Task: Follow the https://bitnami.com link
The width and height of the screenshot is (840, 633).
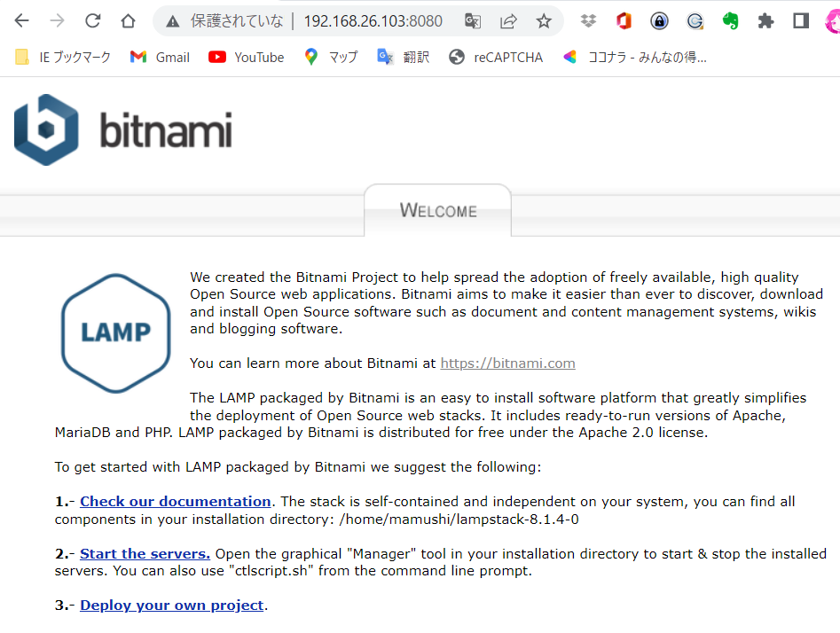Action: 507,363
